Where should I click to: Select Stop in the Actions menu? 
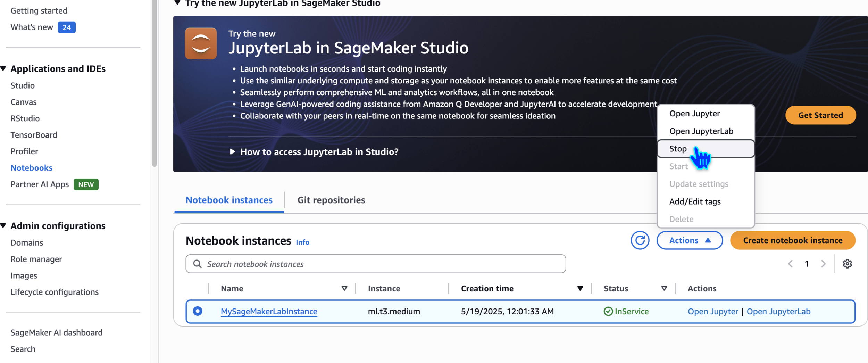coord(706,149)
